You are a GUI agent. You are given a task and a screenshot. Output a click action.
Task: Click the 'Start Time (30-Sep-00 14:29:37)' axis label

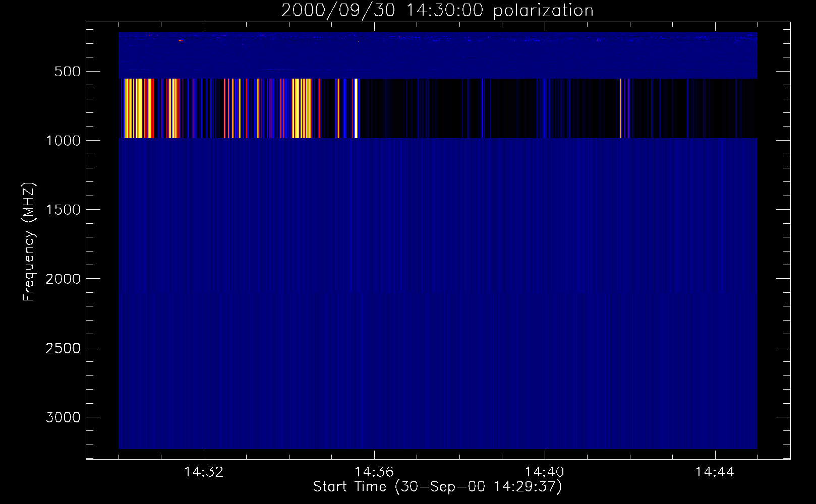point(437,487)
